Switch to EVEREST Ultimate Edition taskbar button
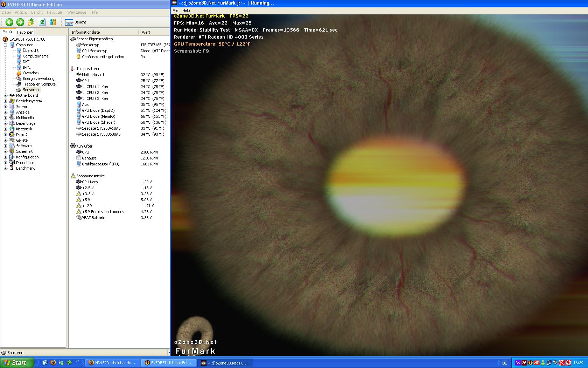 (x=169, y=363)
